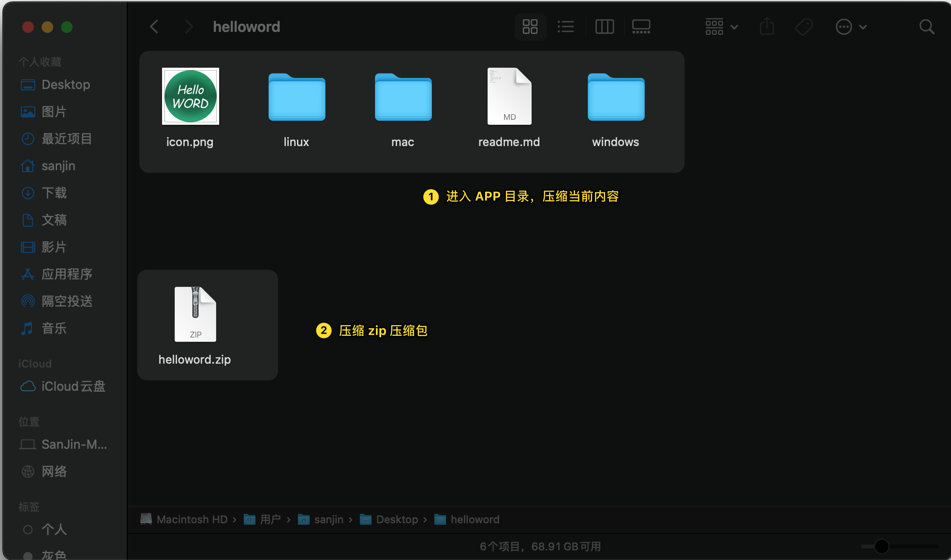Go forward with the right chevron
This screenshot has width=951, height=560.
coord(189,27)
